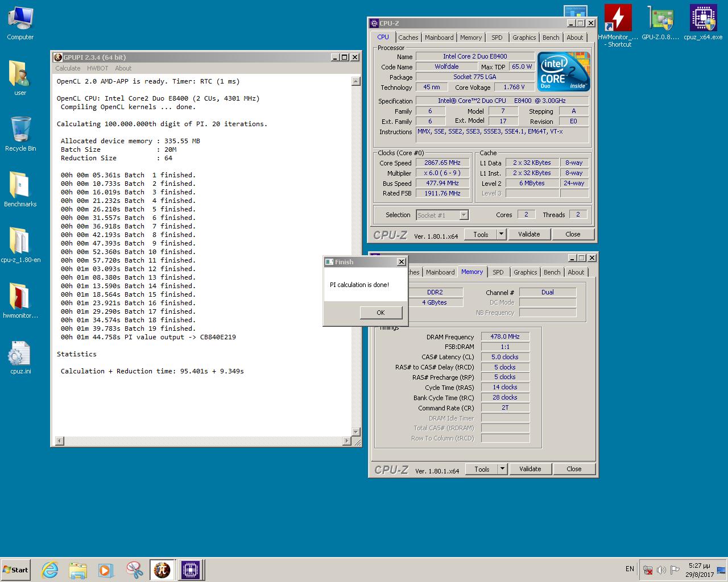Open the About menu in GPUPI
Viewport: 728px width, 582px height.
coord(123,68)
